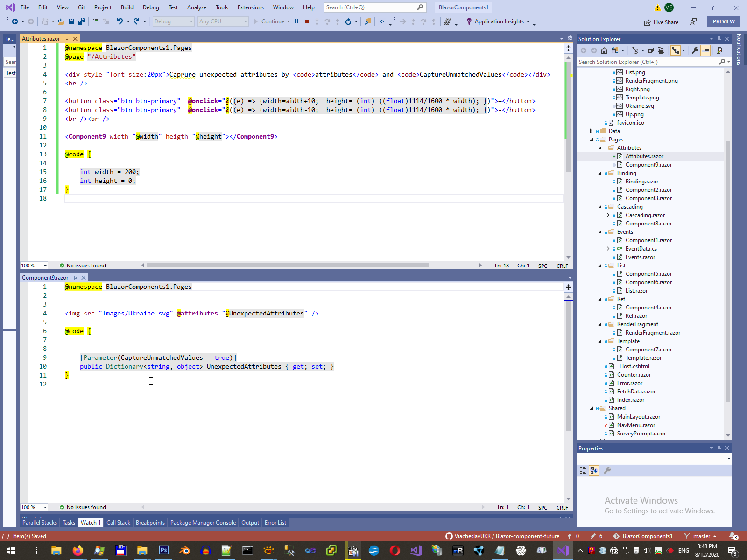Click the master branch in status bar
Screen dimensions: 747x560
700,536
